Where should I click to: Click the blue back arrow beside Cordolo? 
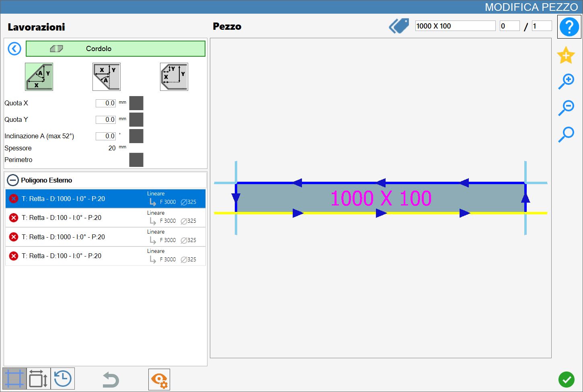14,49
